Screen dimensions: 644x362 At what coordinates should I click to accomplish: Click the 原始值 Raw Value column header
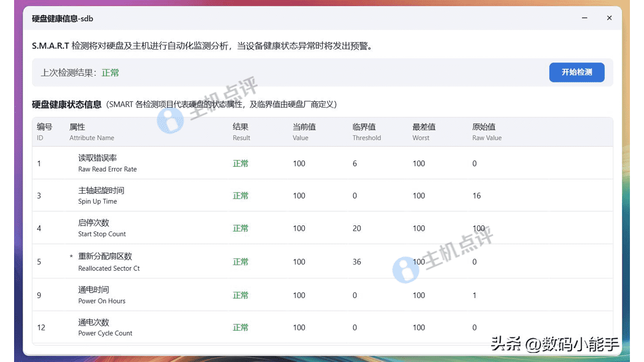487,132
